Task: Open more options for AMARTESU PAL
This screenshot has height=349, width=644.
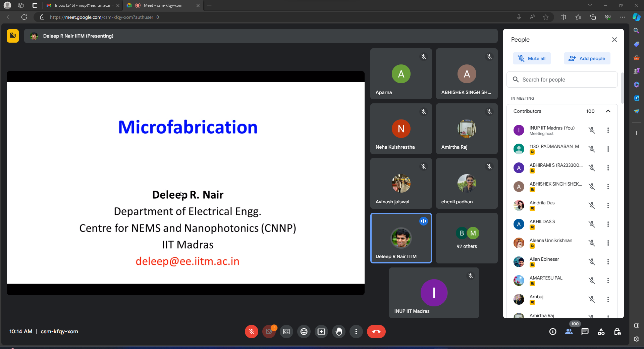Action: [x=608, y=281]
